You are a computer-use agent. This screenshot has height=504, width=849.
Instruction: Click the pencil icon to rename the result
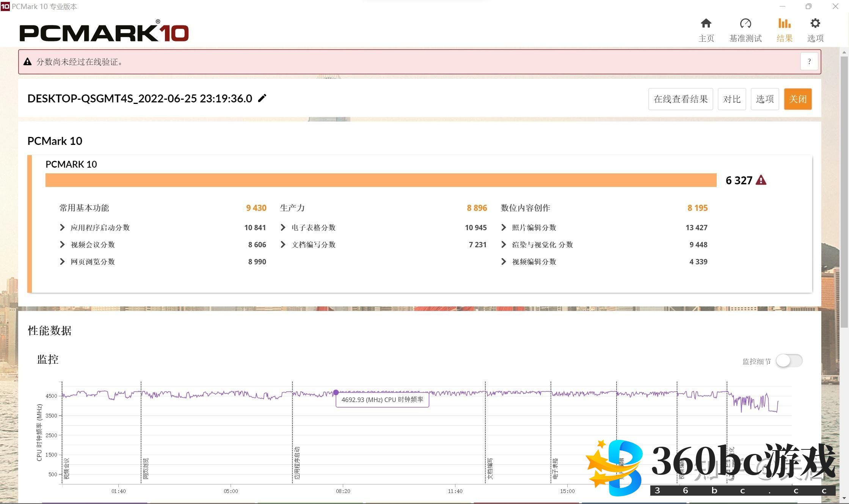coord(262,98)
